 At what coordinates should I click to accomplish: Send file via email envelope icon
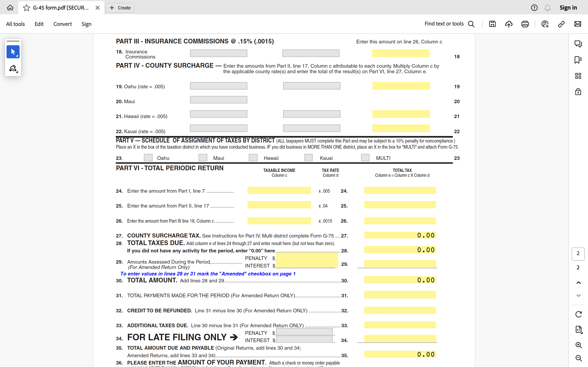point(578,24)
